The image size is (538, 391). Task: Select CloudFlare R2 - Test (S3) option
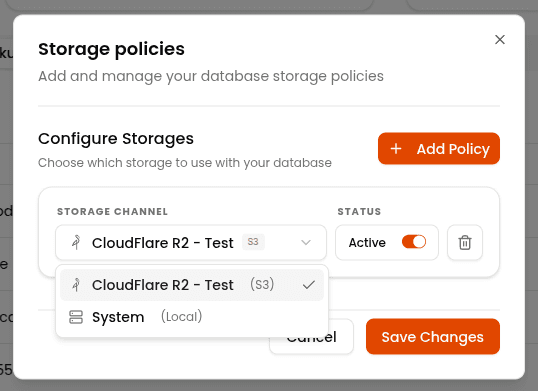tap(192, 285)
